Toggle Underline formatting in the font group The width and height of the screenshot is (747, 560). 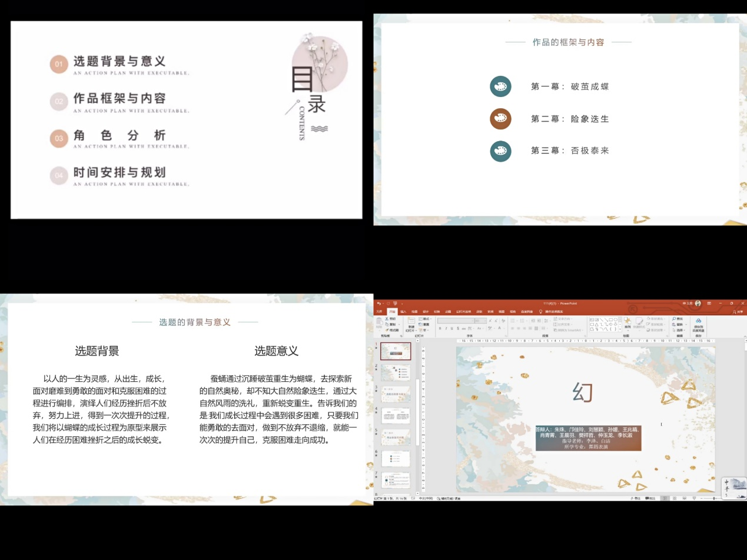(x=451, y=328)
